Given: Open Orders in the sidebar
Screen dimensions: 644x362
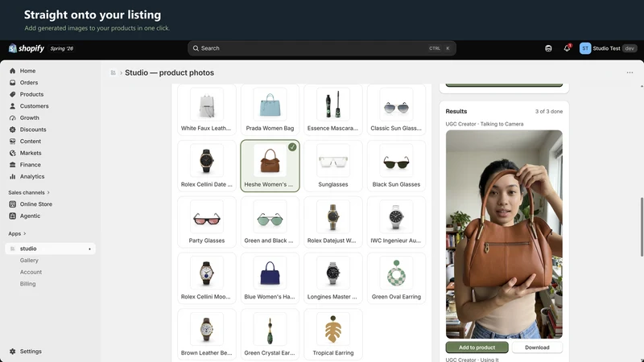Looking at the screenshot, I should coord(29,83).
